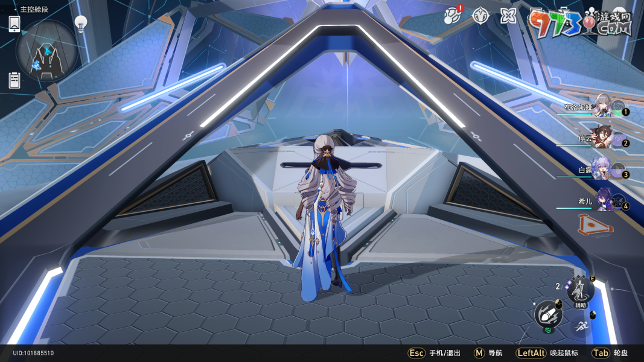Open the phone menu icon

coord(14,24)
